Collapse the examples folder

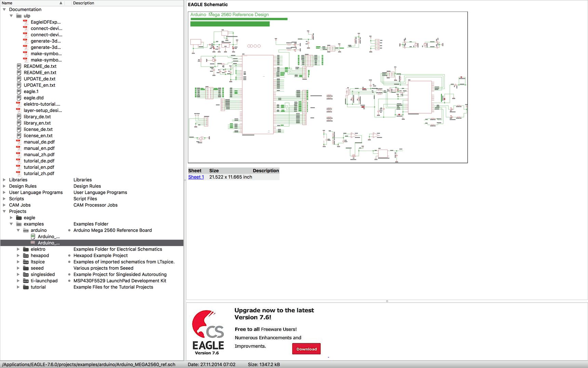(x=11, y=224)
